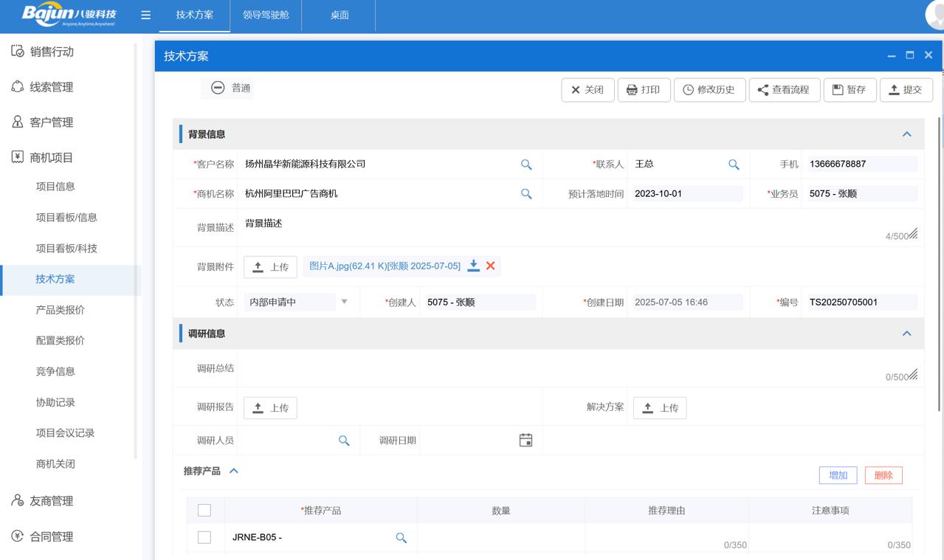Screen dimensions: 944x560
Task: Download the 图片A.jpg attachment via download icon
Action: [x=473, y=266]
